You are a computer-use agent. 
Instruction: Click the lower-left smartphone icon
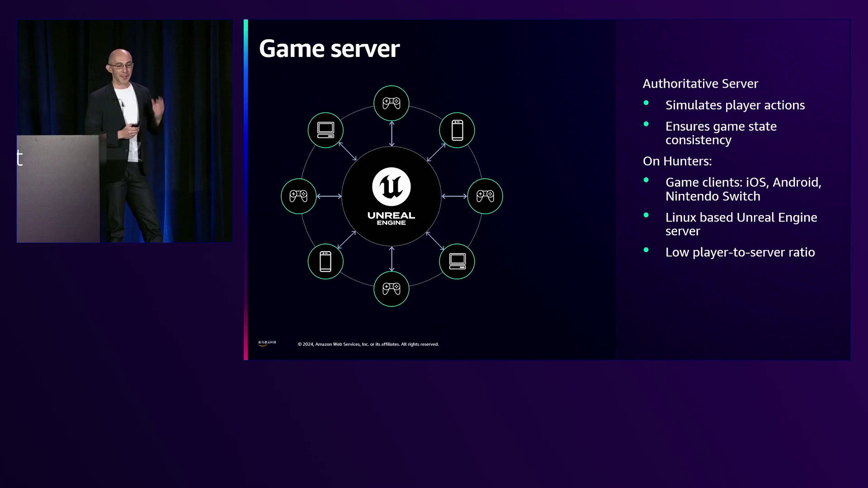click(x=325, y=262)
